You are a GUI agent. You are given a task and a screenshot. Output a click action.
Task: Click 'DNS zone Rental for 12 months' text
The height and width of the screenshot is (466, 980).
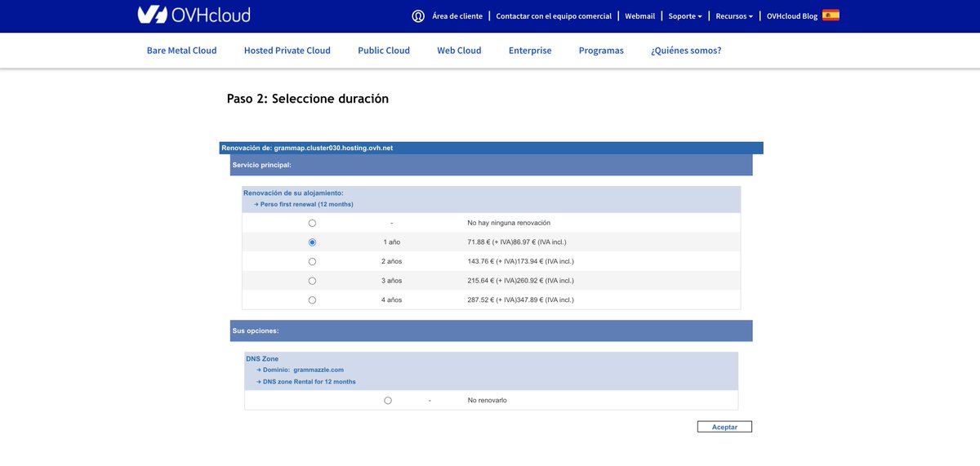[309, 382]
